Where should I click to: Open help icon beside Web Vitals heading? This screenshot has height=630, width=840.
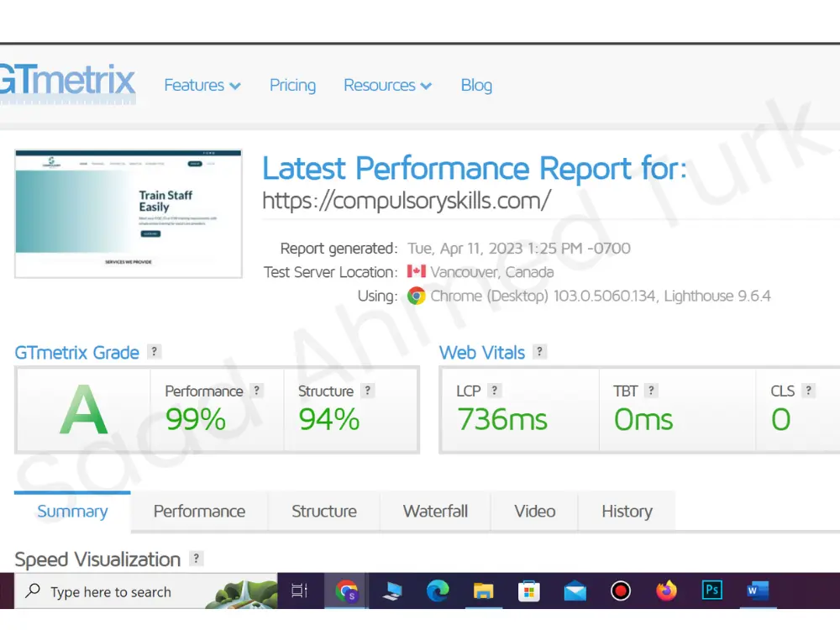(x=539, y=352)
